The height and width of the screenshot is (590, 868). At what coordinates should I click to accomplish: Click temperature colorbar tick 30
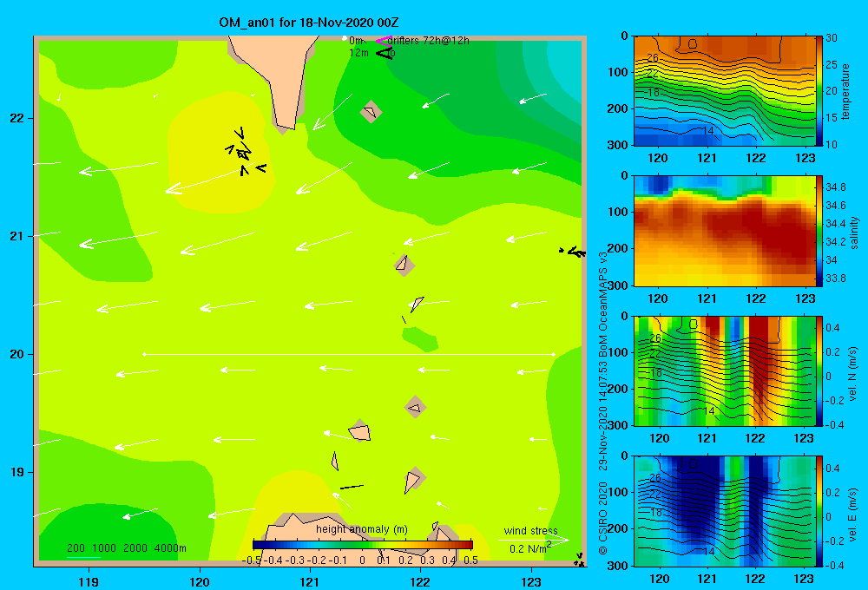[832, 38]
